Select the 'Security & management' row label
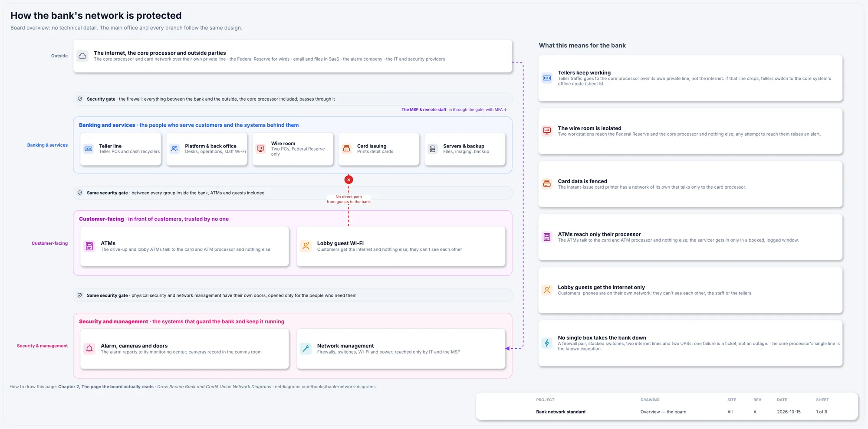Viewport: 868px width, 429px height. coord(42,346)
